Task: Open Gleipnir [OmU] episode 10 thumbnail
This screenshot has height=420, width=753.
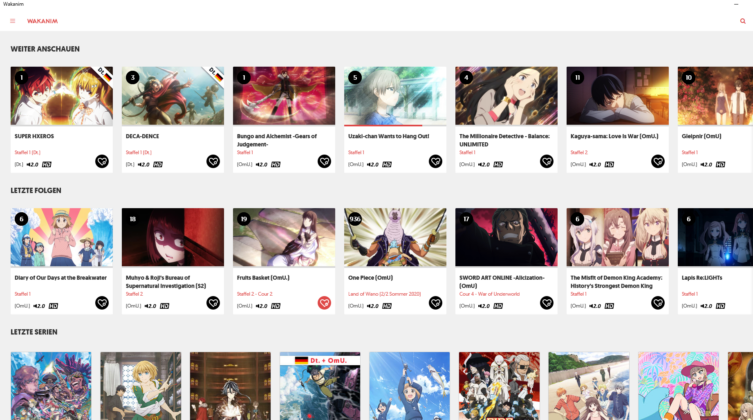Action: tap(715, 96)
